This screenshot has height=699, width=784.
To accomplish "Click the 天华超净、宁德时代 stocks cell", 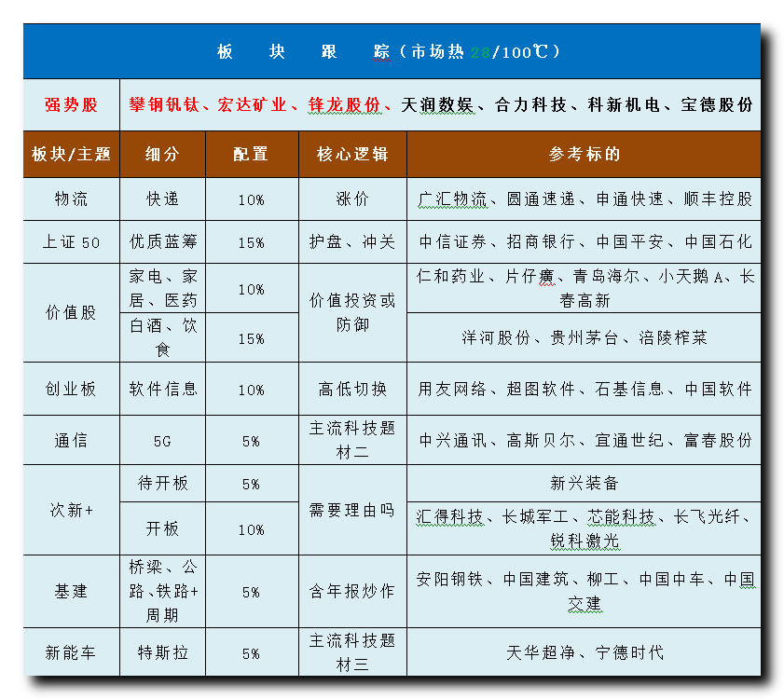I will (x=585, y=652).
